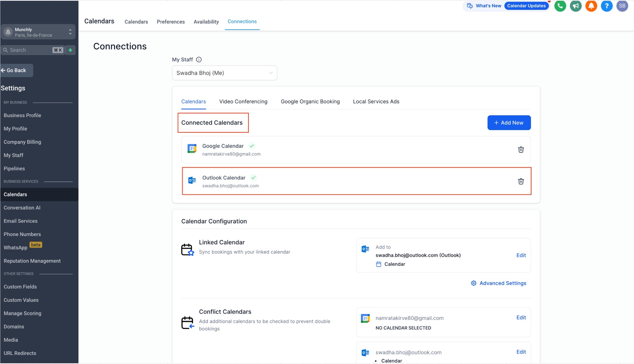Remove Outlook Calendar with trash icon
This screenshot has width=634, height=364.
point(521,181)
